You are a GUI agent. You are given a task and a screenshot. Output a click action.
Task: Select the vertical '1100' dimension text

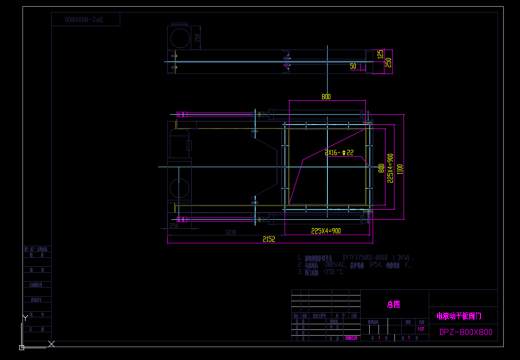click(x=400, y=169)
